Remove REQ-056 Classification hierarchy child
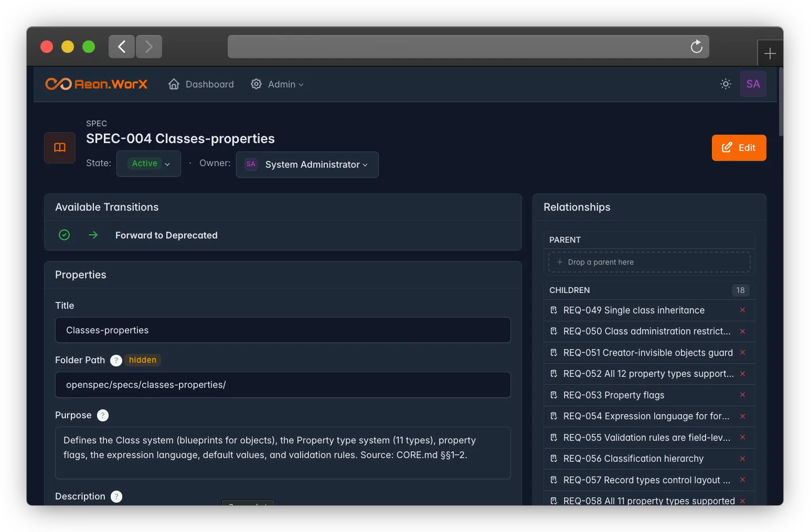The image size is (810, 532). (742, 459)
